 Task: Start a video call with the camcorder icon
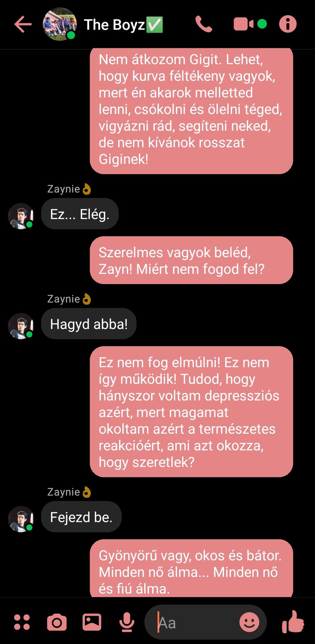(x=244, y=24)
